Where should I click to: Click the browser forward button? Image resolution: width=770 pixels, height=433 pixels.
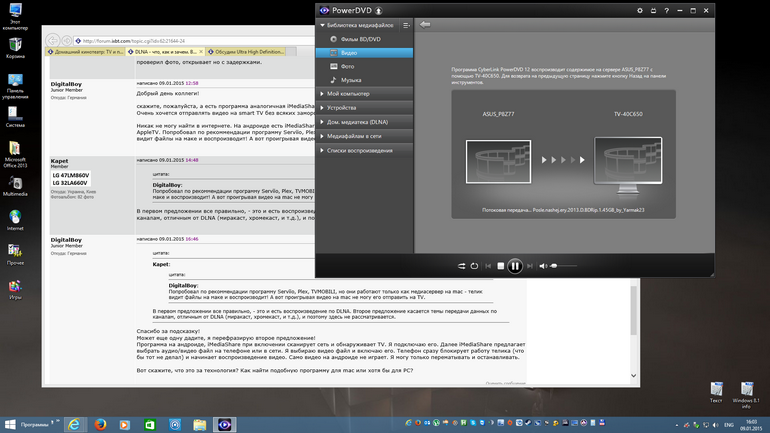(x=66, y=41)
